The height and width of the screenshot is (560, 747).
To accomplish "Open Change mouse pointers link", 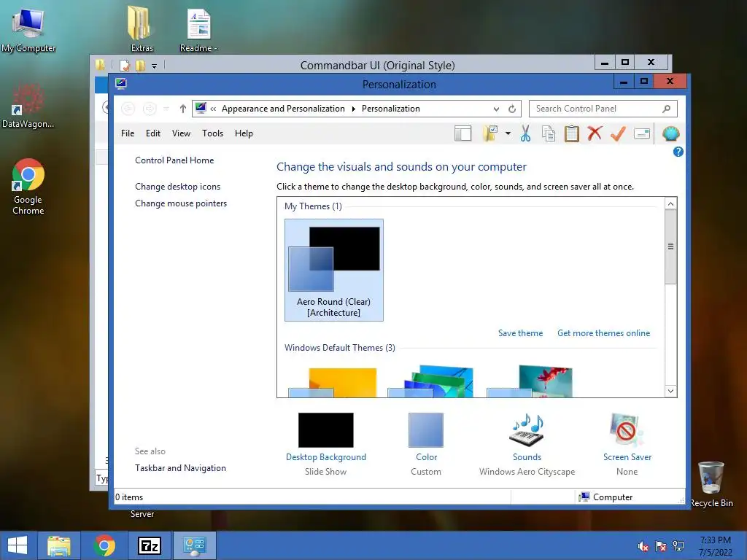I will coord(181,203).
